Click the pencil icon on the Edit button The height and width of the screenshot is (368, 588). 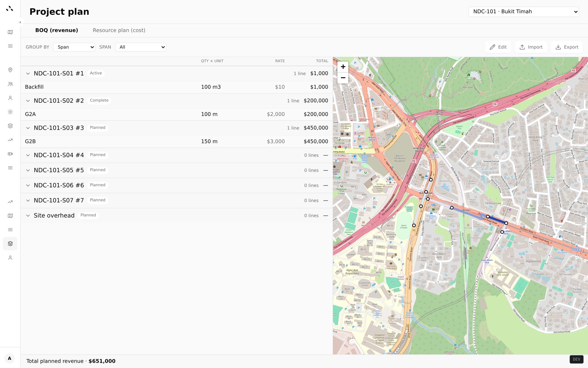point(492,47)
